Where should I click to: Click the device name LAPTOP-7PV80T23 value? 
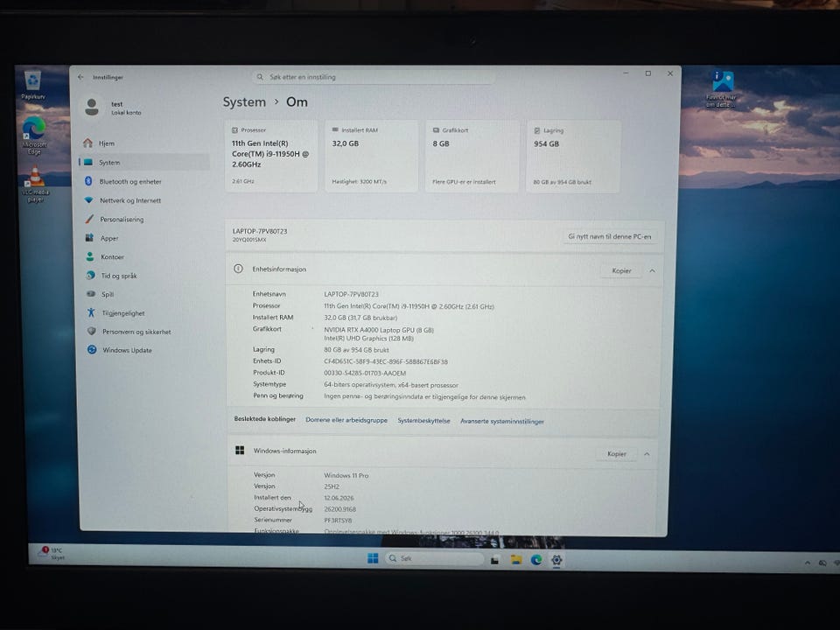(351, 294)
